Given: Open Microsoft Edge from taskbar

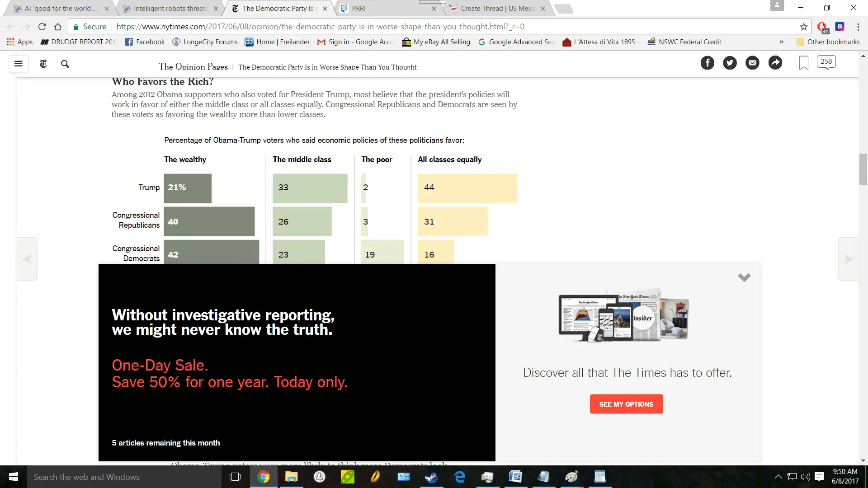Looking at the screenshot, I should coord(460,477).
